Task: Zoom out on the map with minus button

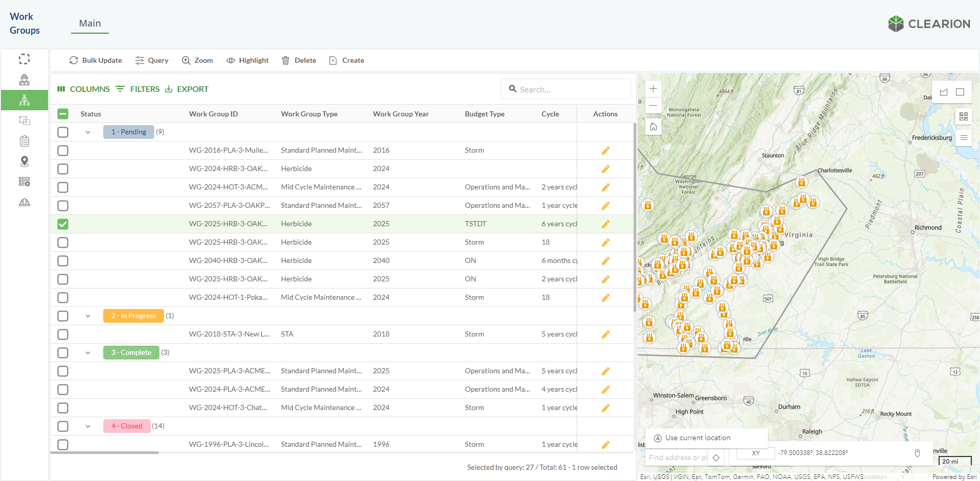Action: pos(653,106)
